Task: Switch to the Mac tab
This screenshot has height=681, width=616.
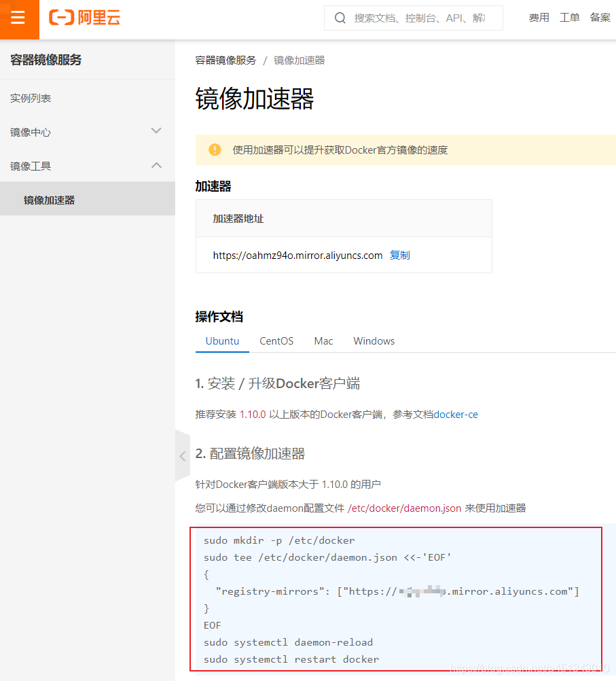Action: click(x=323, y=341)
